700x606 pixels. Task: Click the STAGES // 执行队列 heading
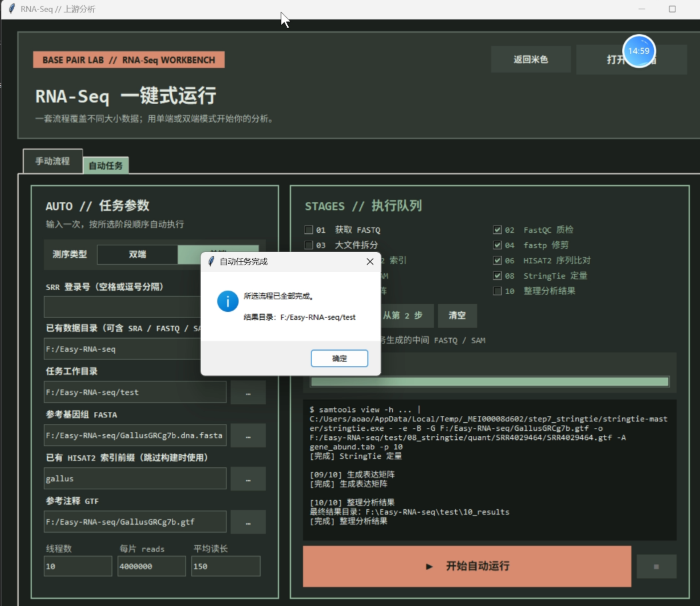pos(363,206)
